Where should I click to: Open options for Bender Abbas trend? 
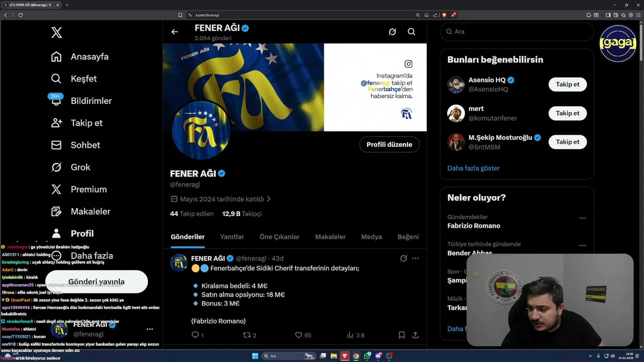pyautogui.click(x=583, y=246)
